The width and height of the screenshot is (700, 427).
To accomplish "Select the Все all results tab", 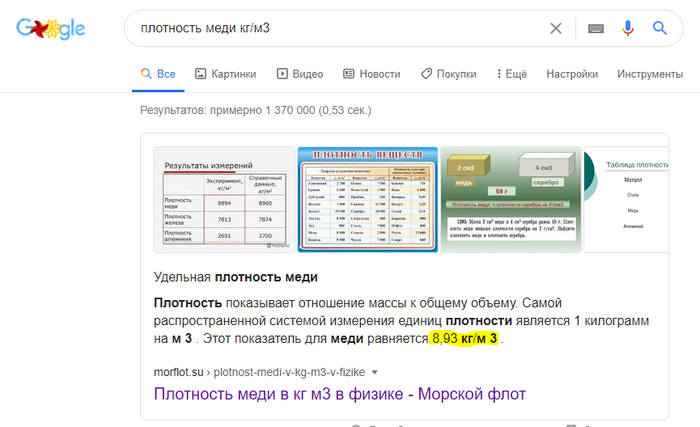I will (158, 74).
